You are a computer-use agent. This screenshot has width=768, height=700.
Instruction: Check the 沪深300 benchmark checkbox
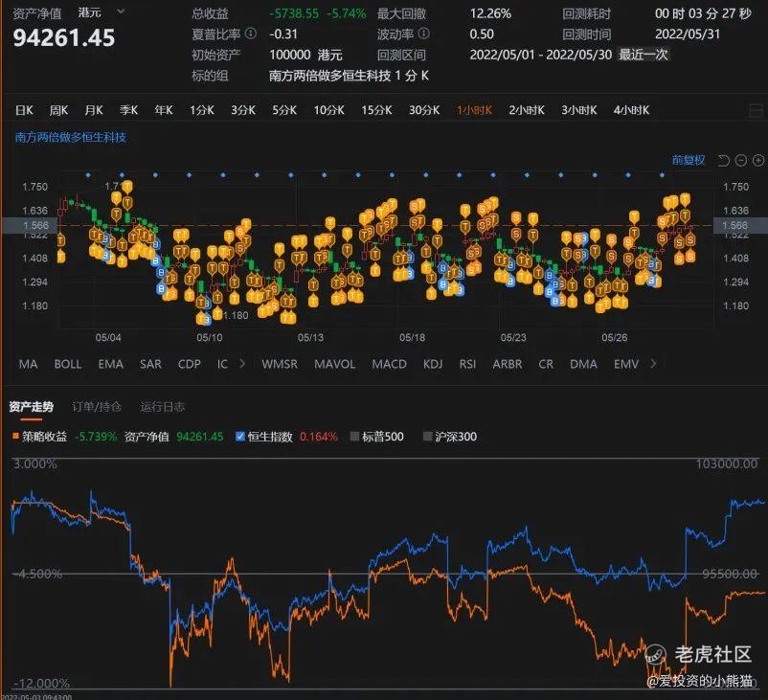click(x=427, y=436)
